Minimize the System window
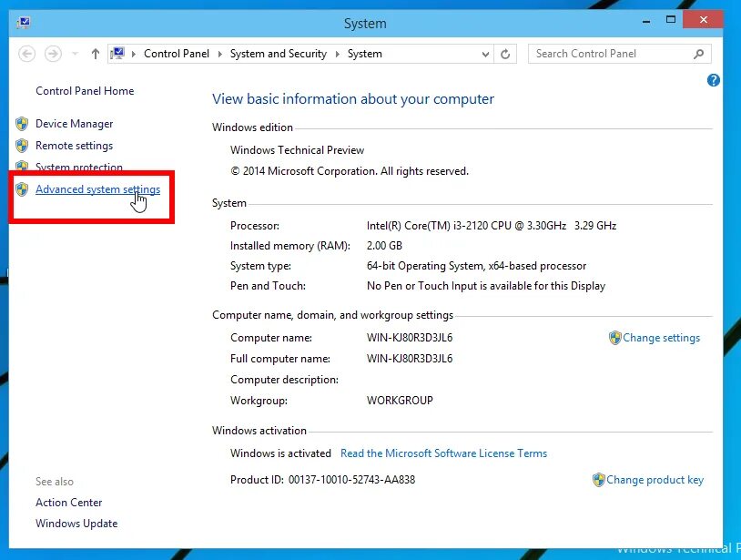Image resolution: width=741 pixels, height=560 pixels. point(646,21)
